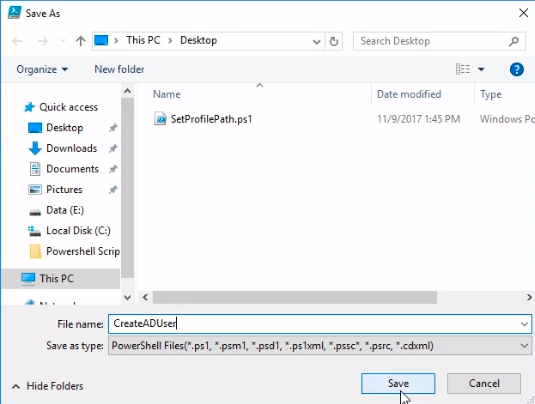Screen dimensions: 535x404
Task: Click the Save button
Action: click(398, 383)
